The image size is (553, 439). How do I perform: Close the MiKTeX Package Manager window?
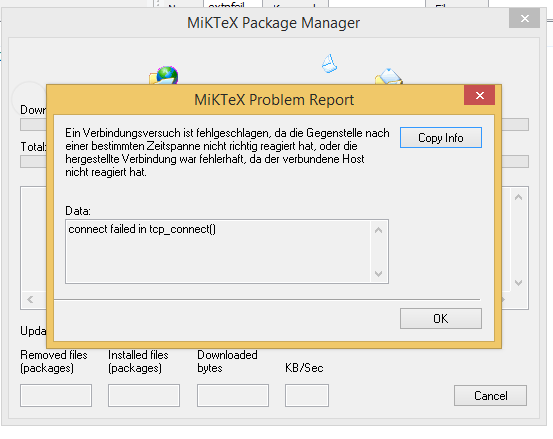pyautogui.click(x=524, y=18)
